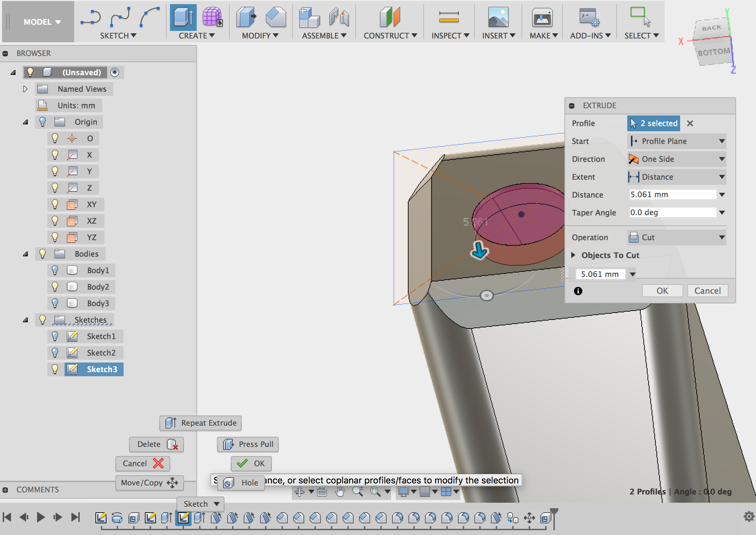Open the Operation Cut dropdown
Viewport: 756px width, 535px height.
tap(677, 237)
